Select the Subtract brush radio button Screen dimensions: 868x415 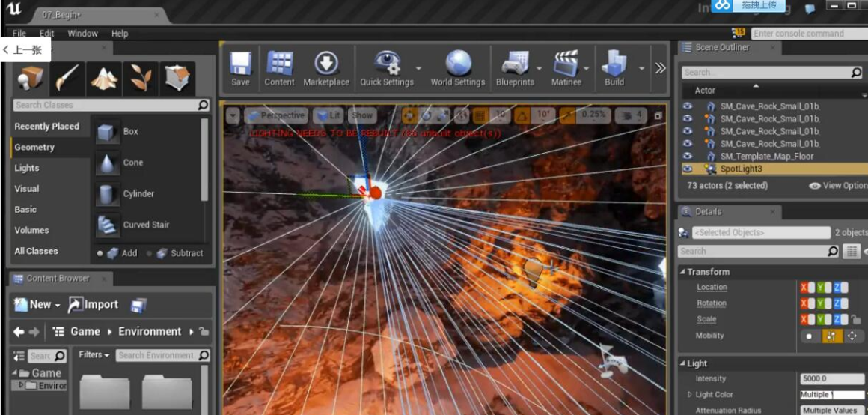point(149,253)
